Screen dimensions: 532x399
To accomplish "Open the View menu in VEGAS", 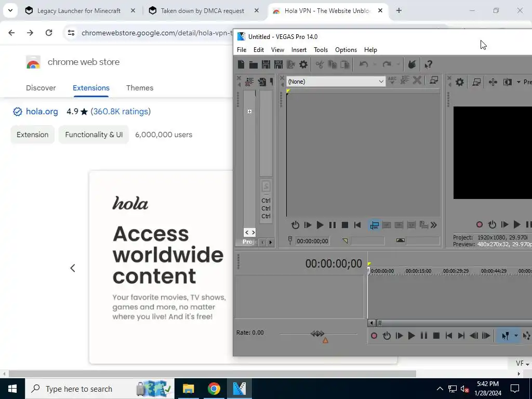I will click(x=277, y=49).
